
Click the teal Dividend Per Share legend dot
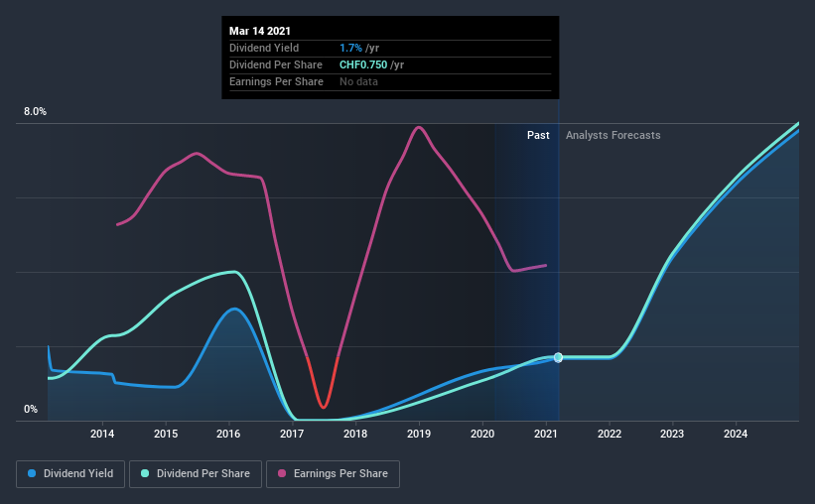coord(145,473)
